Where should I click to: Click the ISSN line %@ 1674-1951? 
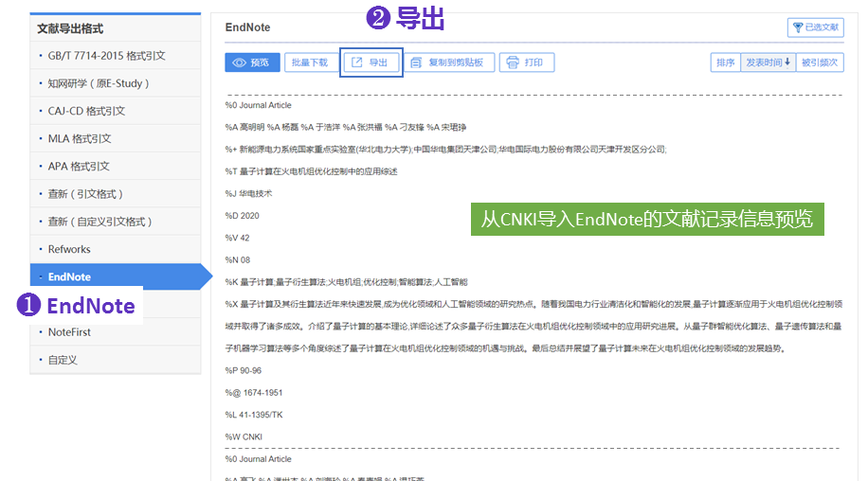click(x=254, y=393)
